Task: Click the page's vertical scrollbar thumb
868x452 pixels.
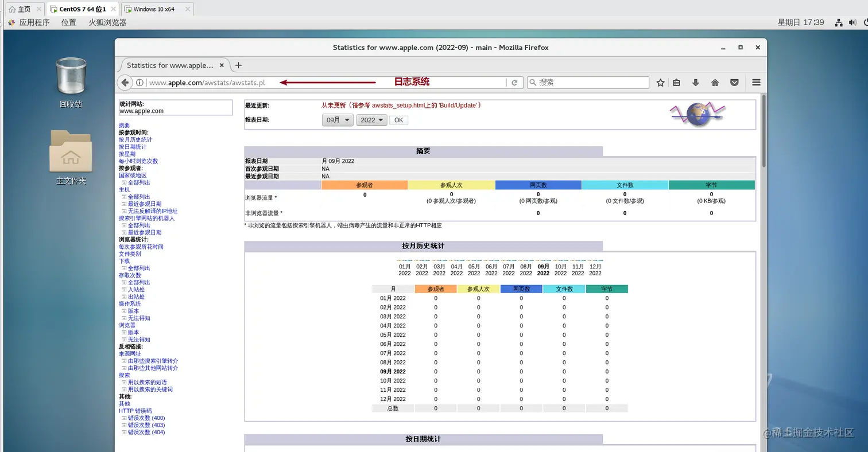Action: click(x=764, y=131)
